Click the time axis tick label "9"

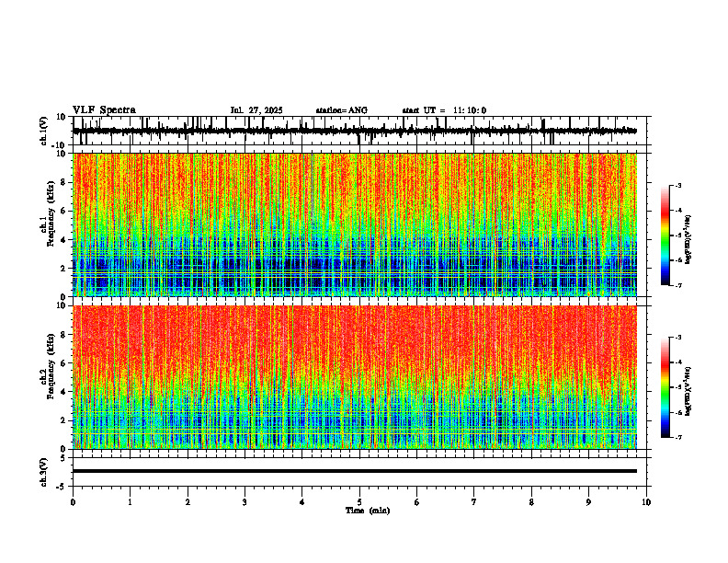(588, 502)
